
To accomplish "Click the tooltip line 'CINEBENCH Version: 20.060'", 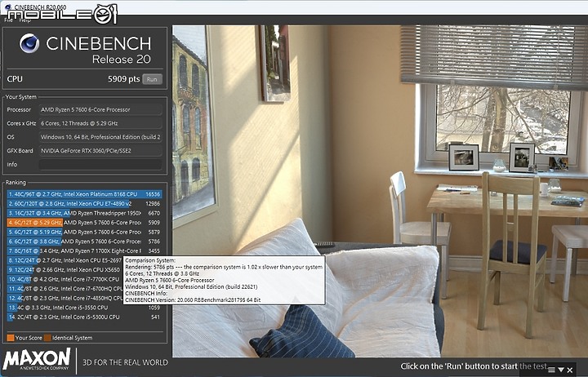I will pyautogui.click(x=193, y=299).
